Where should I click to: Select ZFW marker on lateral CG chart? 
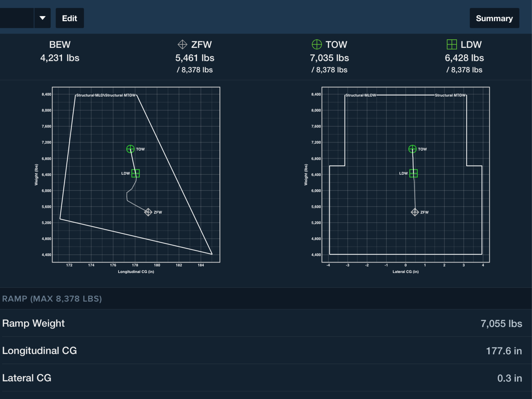pyautogui.click(x=415, y=212)
